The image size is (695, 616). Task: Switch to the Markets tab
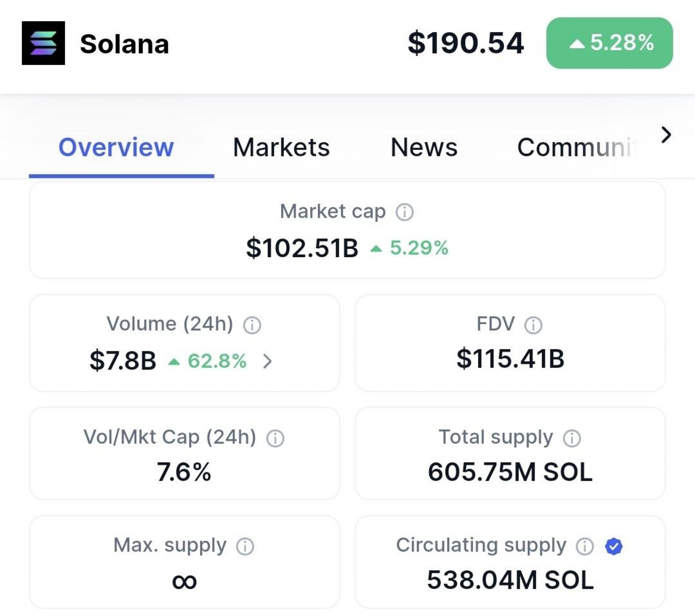click(281, 147)
